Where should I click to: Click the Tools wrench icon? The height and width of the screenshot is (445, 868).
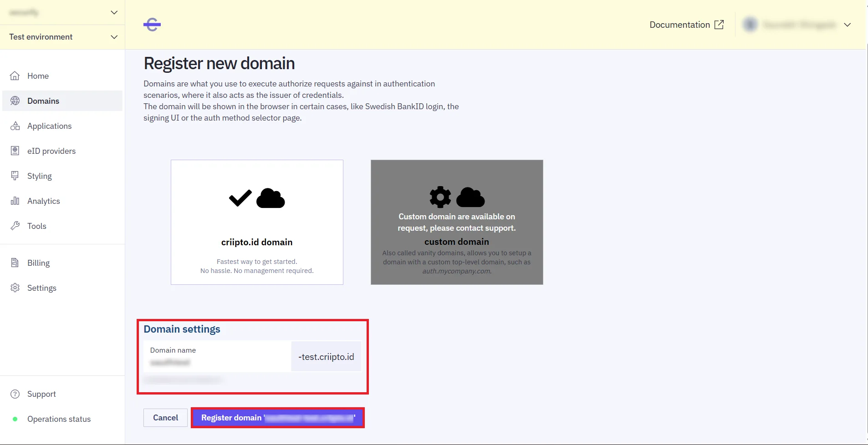click(x=15, y=226)
